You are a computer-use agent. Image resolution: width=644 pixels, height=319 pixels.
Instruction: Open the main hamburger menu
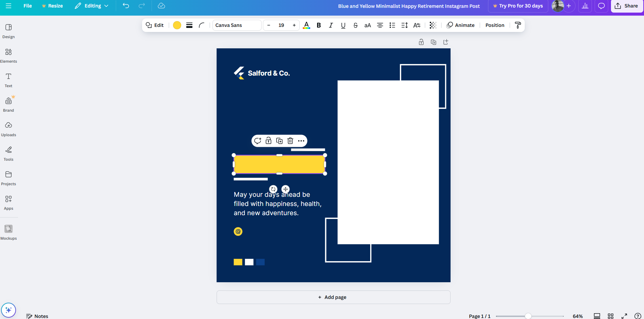pyautogui.click(x=9, y=6)
